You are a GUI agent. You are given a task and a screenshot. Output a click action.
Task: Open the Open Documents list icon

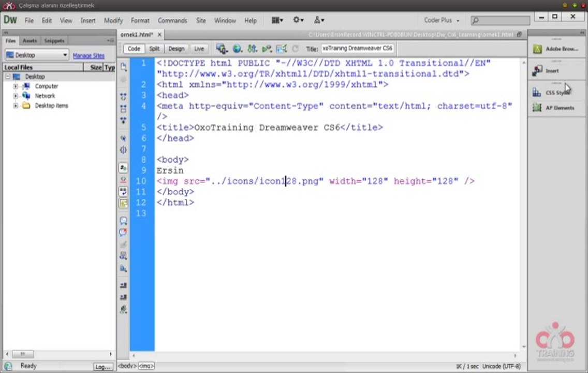(x=123, y=67)
